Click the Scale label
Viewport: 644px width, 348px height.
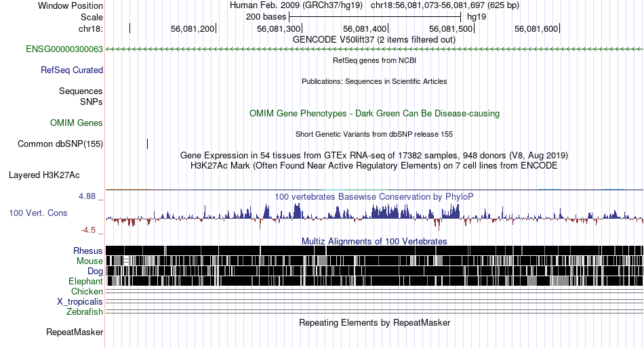point(92,17)
